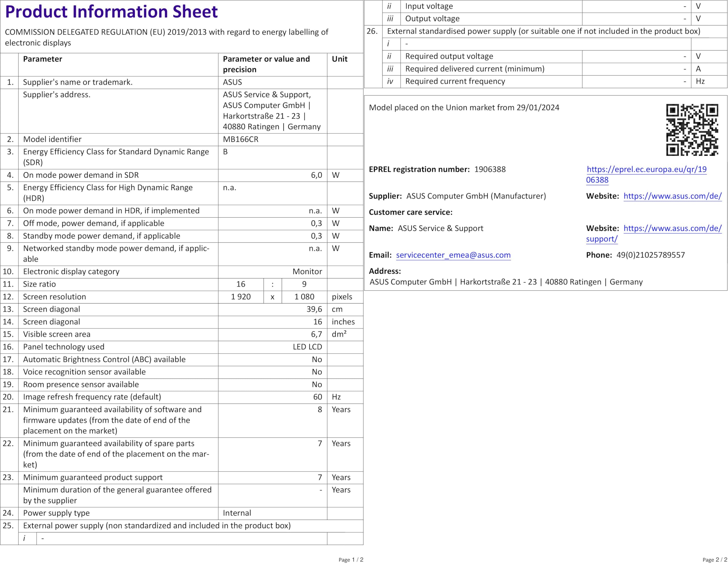Click the Page 2 / 2 footer
This screenshot has width=728, height=569.
coord(714,560)
